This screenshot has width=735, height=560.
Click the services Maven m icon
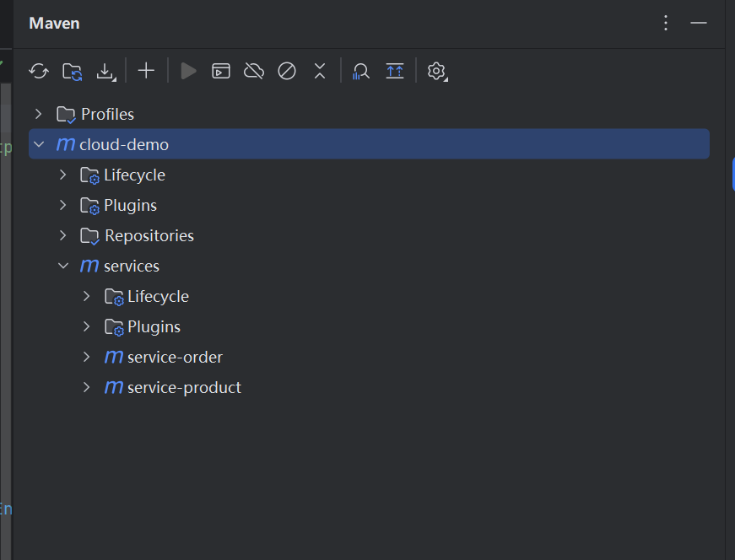(89, 266)
